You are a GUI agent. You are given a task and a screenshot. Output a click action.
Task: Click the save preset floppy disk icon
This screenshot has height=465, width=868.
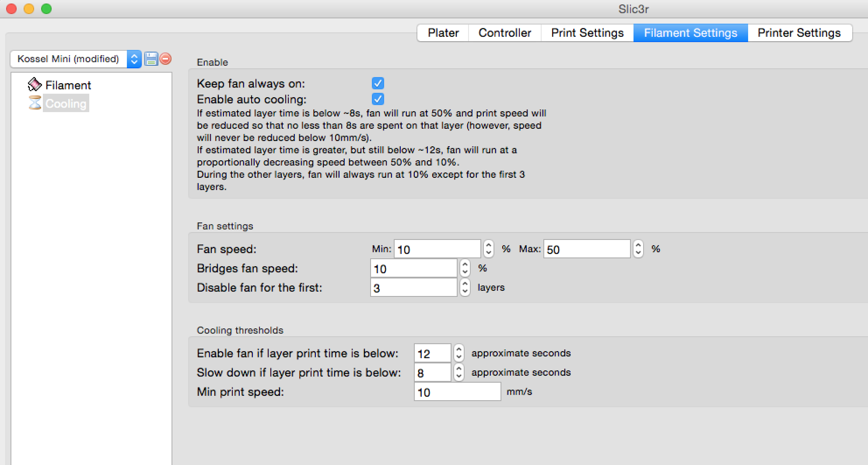151,59
